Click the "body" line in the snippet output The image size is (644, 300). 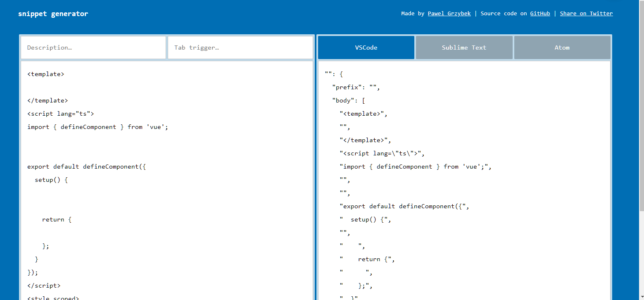[348, 101]
